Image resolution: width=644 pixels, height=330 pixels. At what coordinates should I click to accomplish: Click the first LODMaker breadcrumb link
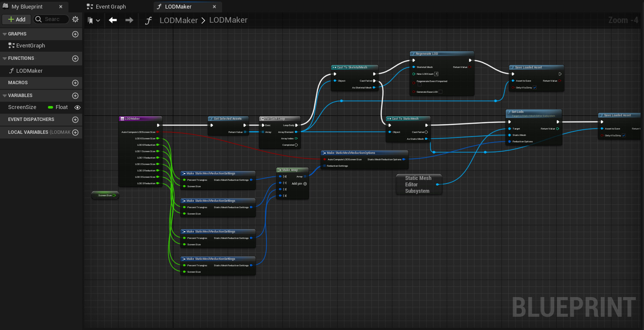pos(178,20)
